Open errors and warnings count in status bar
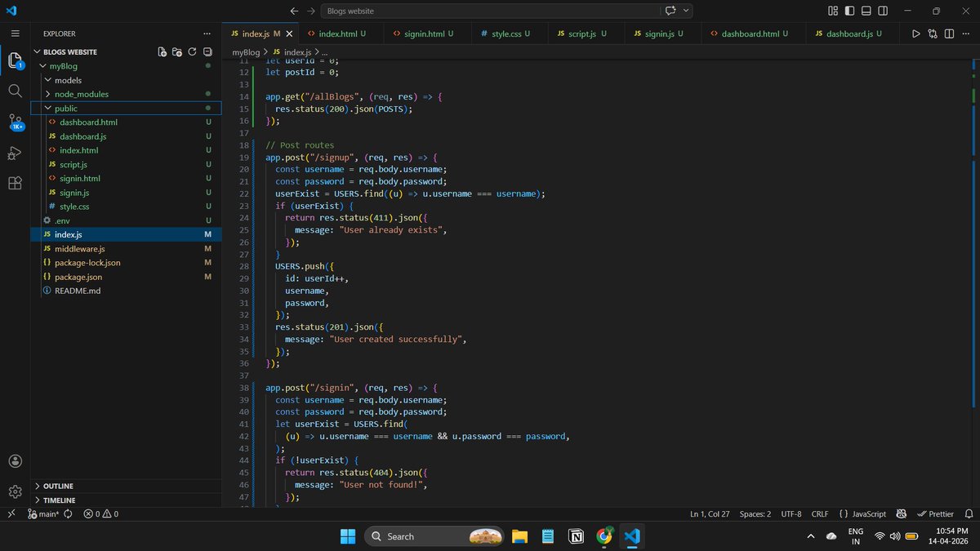Viewport: 980px width, 551px height. pos(100,514)
